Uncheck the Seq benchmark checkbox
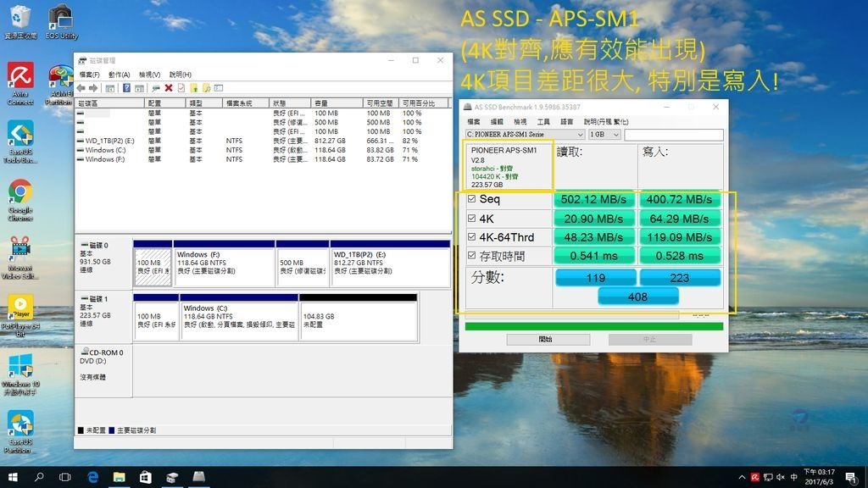Viewport: 868px width, 488px height. [x=472, y=199]
